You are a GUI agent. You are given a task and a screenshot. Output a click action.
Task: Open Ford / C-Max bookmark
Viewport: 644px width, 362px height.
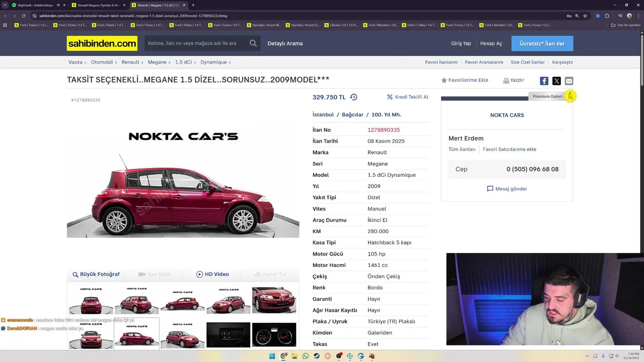point(419,25)
